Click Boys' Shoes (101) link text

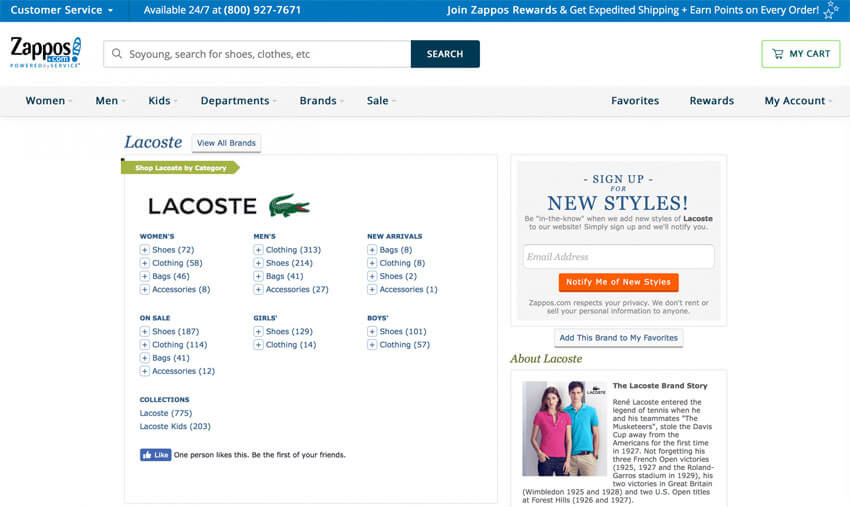[403, 331]
